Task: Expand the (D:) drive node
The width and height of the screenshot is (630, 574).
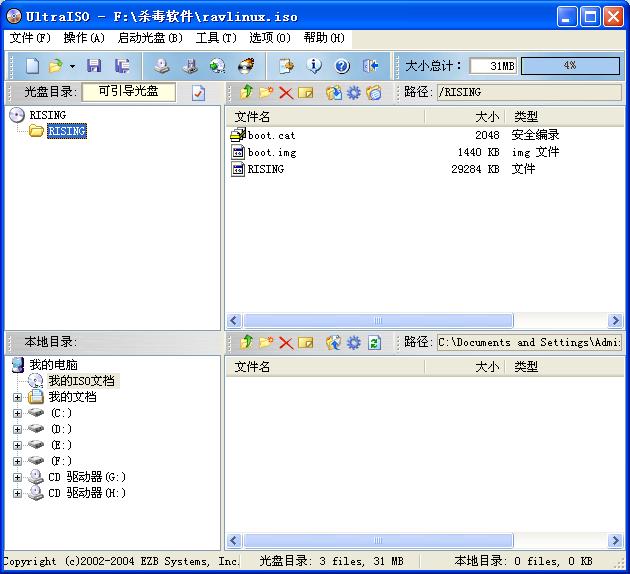Action: click(x=17, y=429)
